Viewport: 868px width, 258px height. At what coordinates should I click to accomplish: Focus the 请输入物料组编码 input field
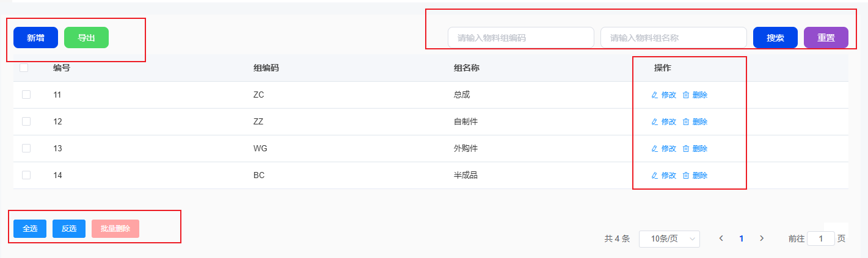(x=520, y=38)
